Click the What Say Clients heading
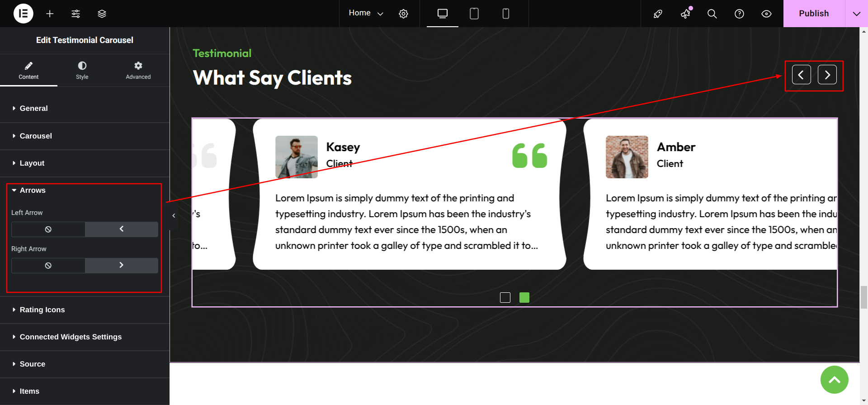 [x=272, y=78]
